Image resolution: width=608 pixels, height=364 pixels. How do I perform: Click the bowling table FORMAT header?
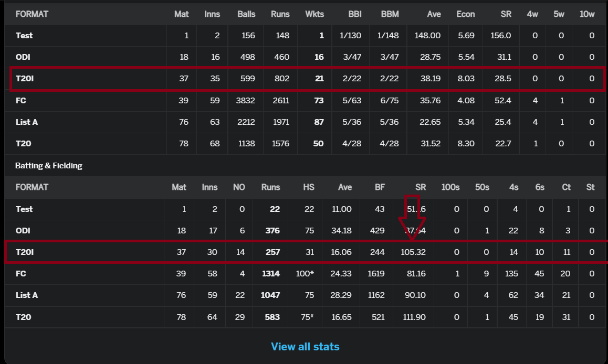coord(32,14)
